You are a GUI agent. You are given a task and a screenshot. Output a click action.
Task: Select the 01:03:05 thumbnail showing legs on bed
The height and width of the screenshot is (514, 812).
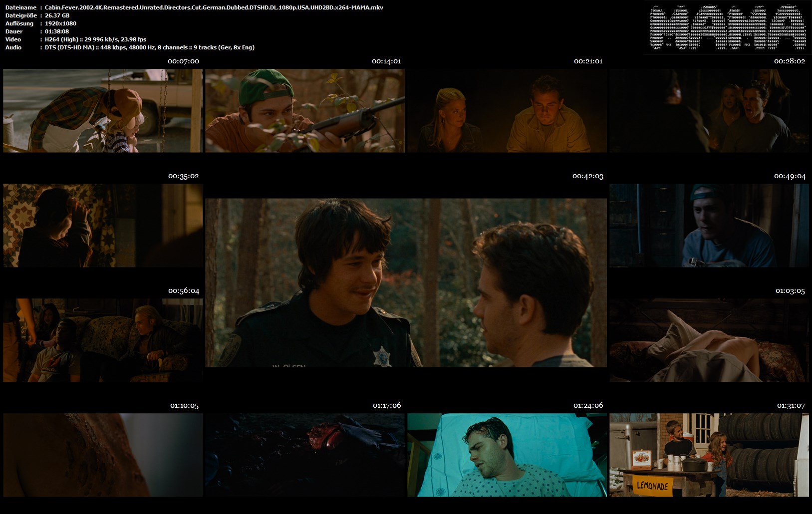709,340
